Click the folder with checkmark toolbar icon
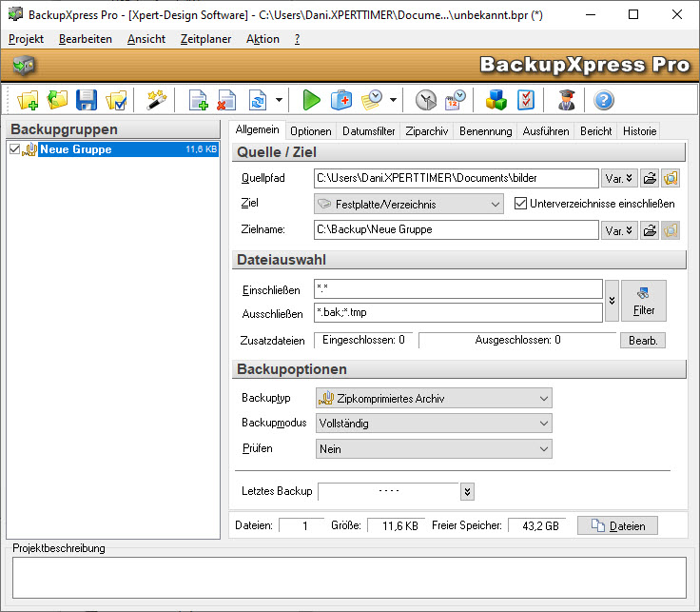Screen dimensions: 700x612 [116, 100]
